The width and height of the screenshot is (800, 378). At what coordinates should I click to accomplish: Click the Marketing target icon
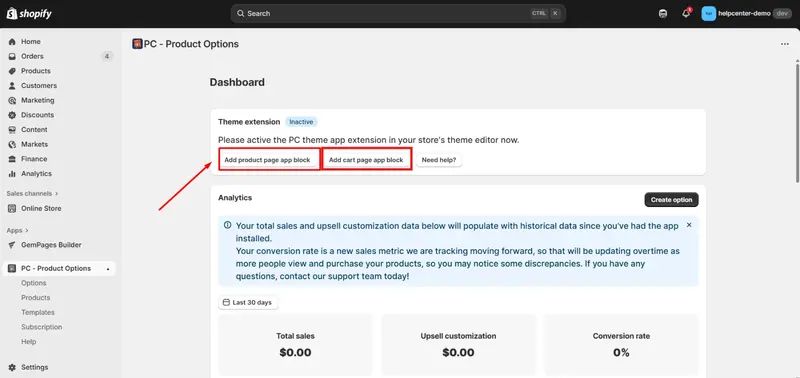point(12,100)
